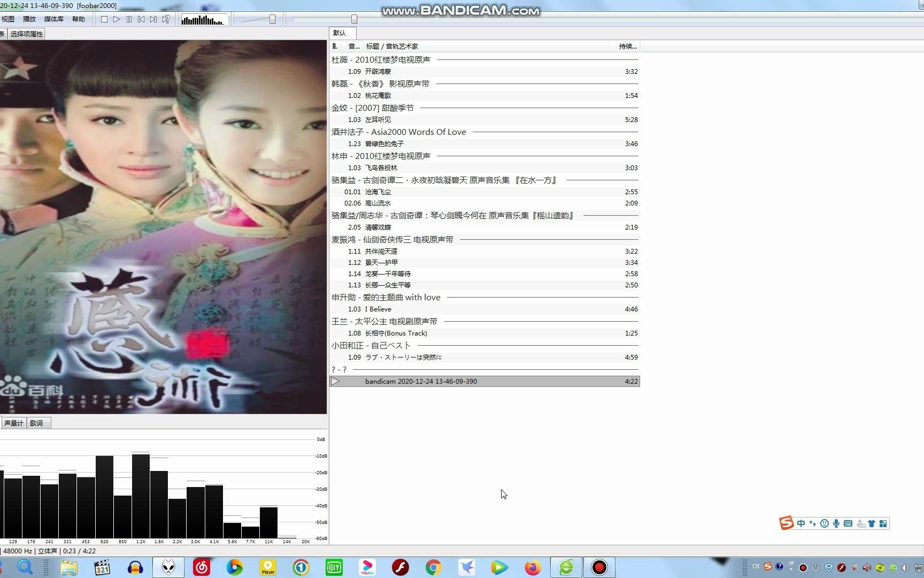This screenshot has height=578, width=924.
Task: Skip to the next track
Action: click(153, 19)
